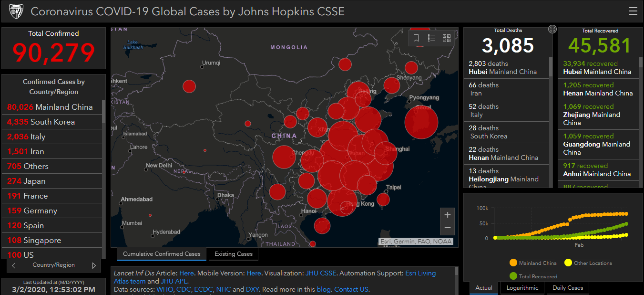Open the ECDC data source link
The image size is (644, 295).
(x=204, y=290)
